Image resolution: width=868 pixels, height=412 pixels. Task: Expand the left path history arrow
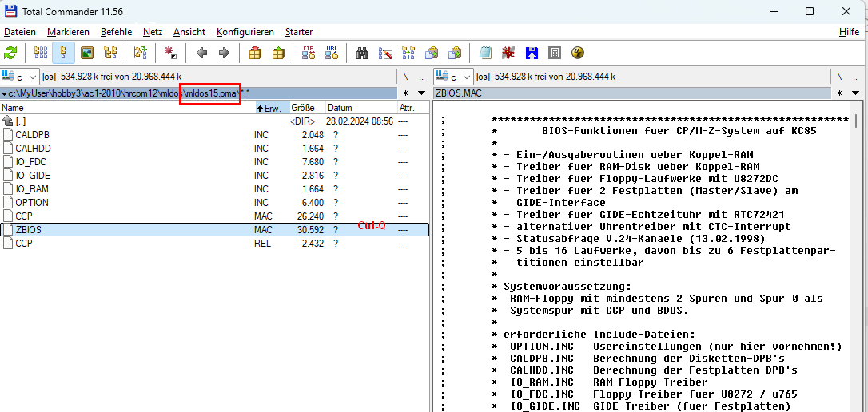(x=422, y=93)
